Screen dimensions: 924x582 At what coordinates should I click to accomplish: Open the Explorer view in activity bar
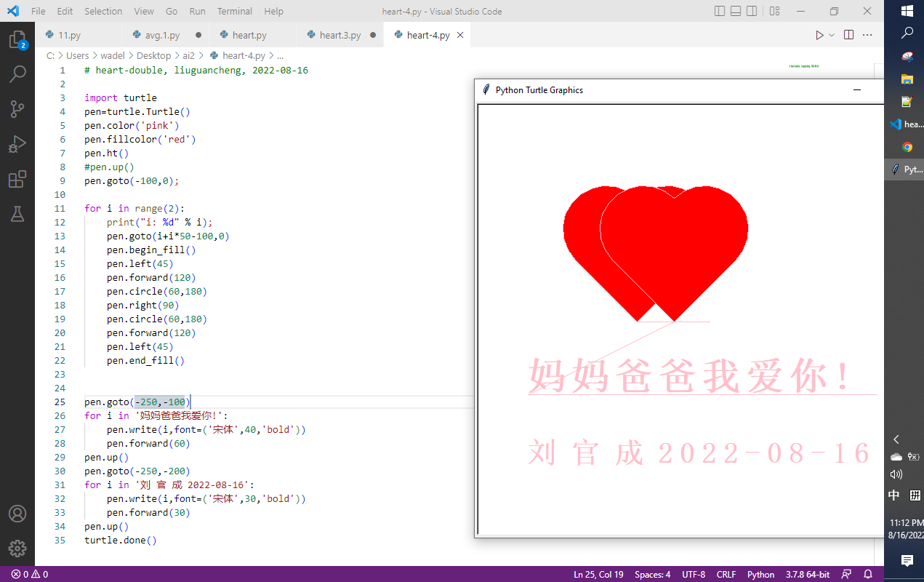click(x=17, y=40)
